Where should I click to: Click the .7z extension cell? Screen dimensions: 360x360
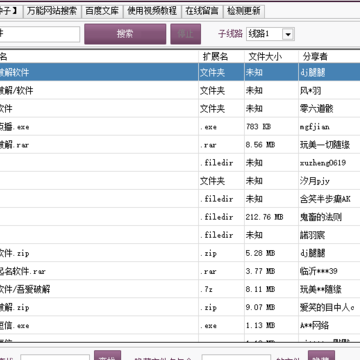tap(206, 289)
